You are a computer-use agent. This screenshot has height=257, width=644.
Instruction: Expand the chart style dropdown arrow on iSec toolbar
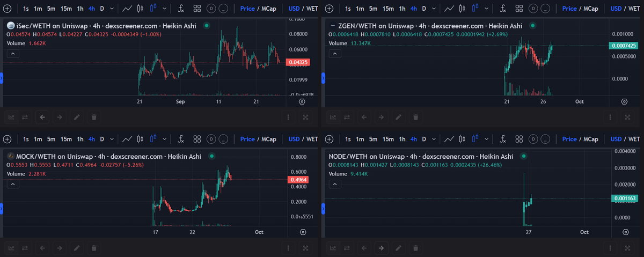(x=165, y=9)
